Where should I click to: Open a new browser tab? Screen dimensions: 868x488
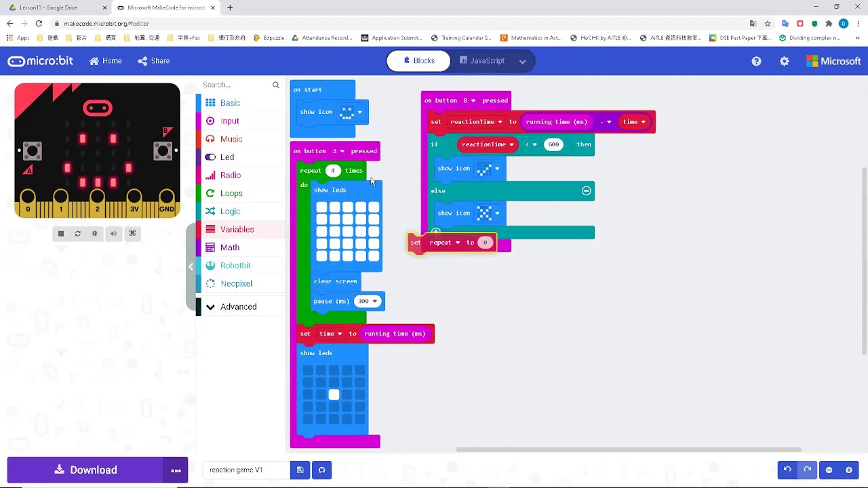(230, 7)
